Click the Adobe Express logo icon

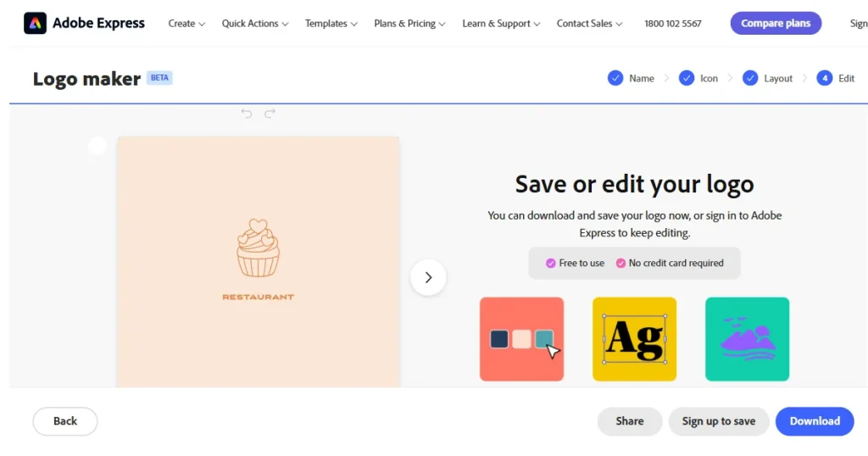coord(35,23)
